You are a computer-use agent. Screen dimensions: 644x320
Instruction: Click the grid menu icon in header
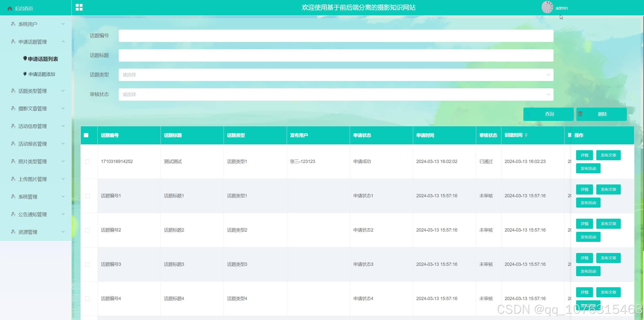(x=79, y=8)
